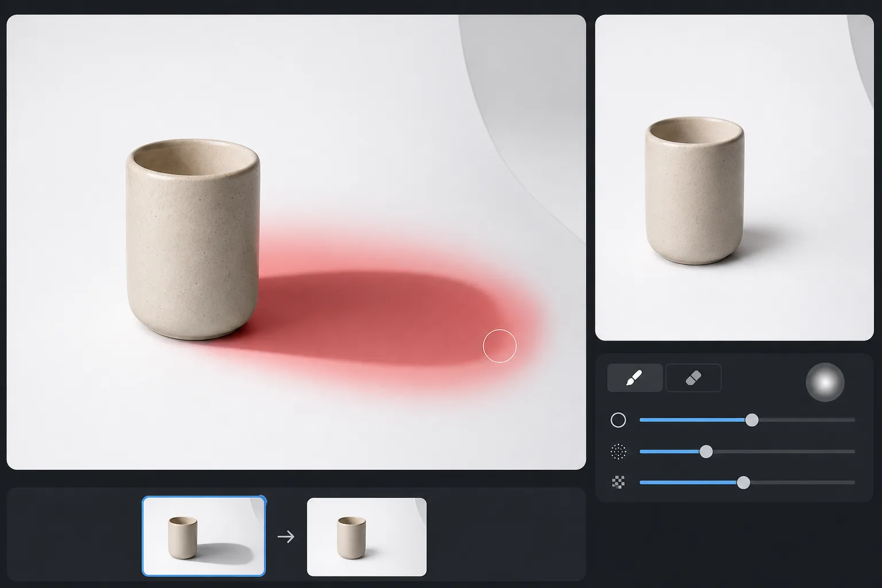Select the brush tool button

(x=635, y=378)
